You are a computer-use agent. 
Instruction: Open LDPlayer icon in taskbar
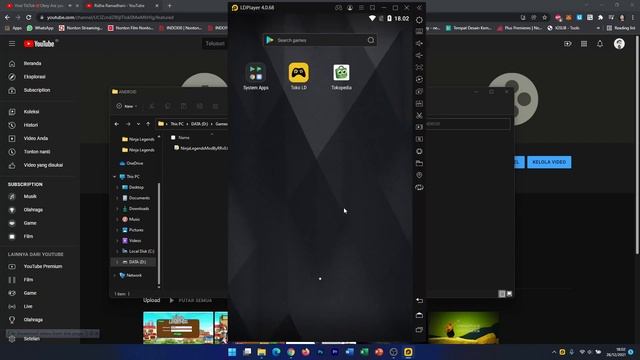[x=408, y=352]
